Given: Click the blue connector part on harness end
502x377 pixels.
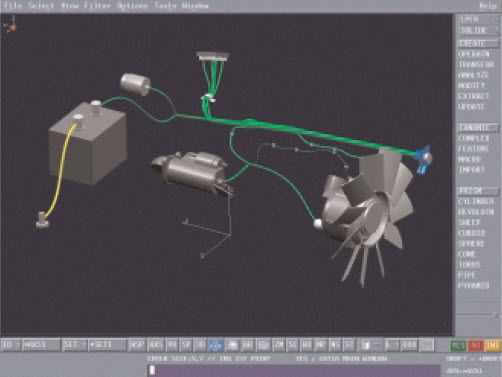Looking at the screenshot, I should [423, 159].
